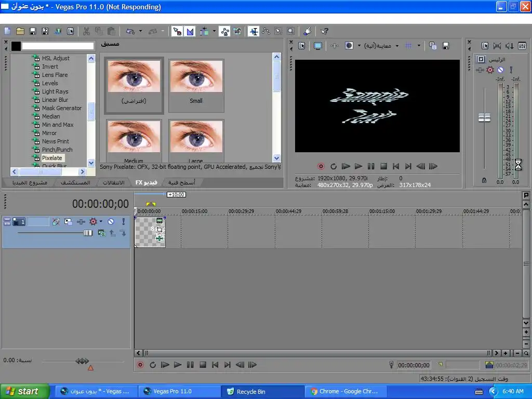This screenshot has height=399, width=532.
Task: Switch to the Transitions tab
Action: point(114,182)
